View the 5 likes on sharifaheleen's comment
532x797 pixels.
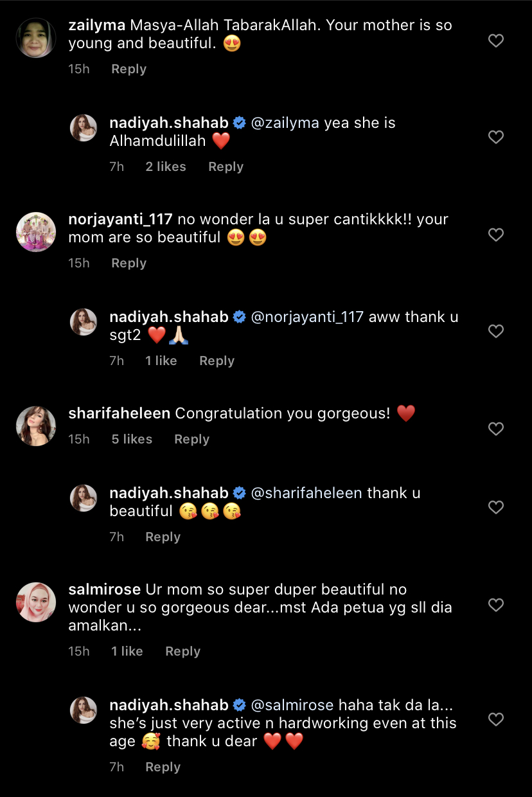click(132, 440)
